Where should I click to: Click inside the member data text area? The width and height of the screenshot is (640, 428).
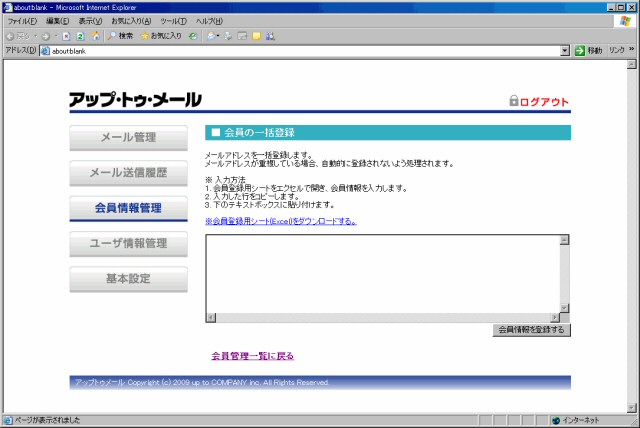[x=383, y=274]
